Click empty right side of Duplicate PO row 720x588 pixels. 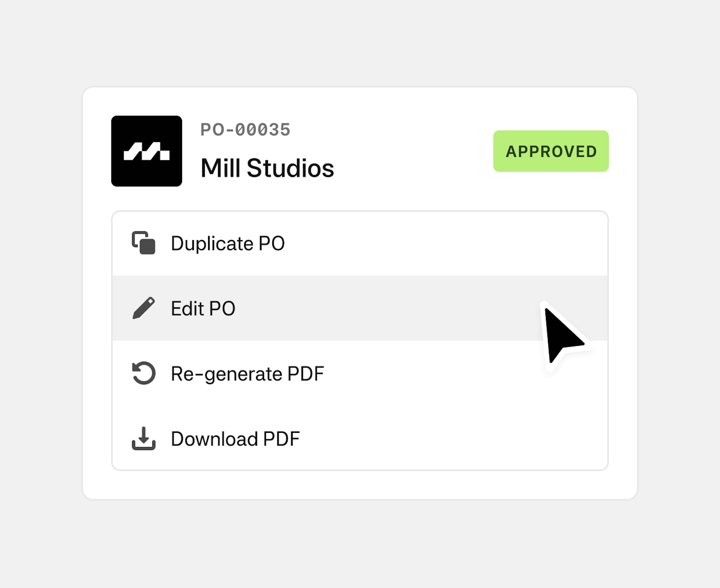click(x=474, y=243)
